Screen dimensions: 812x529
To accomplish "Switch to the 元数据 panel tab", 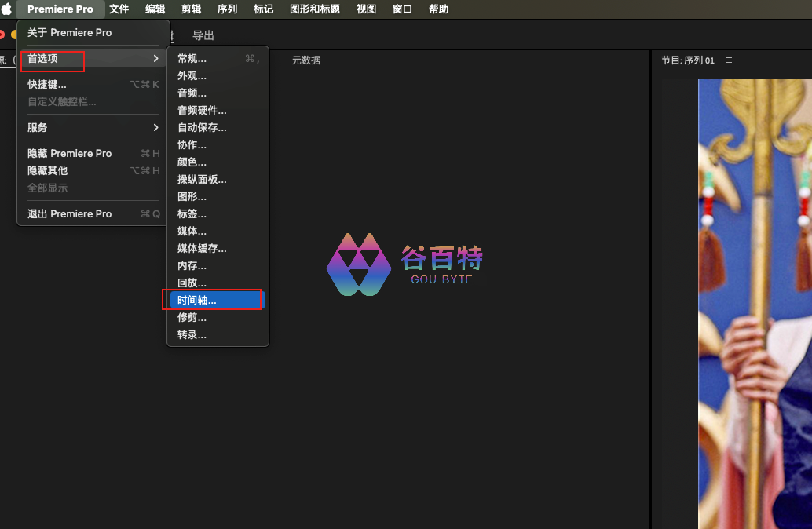I will click(305, 60).
